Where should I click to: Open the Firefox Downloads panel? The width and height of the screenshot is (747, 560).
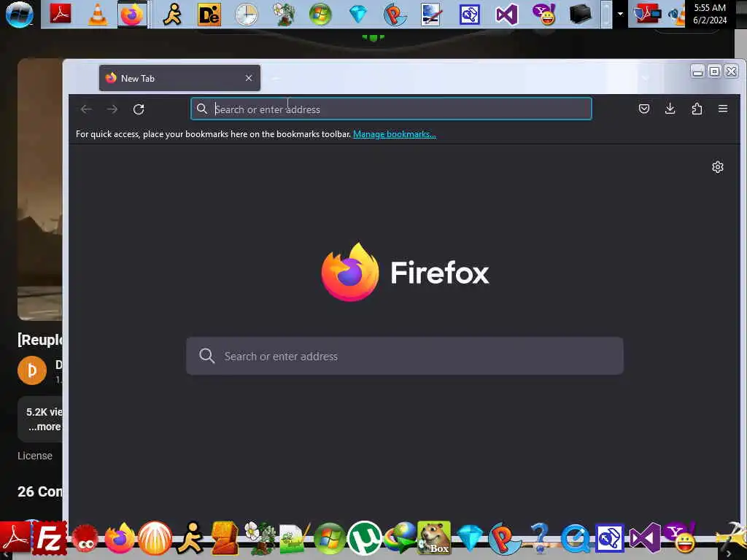670,109
